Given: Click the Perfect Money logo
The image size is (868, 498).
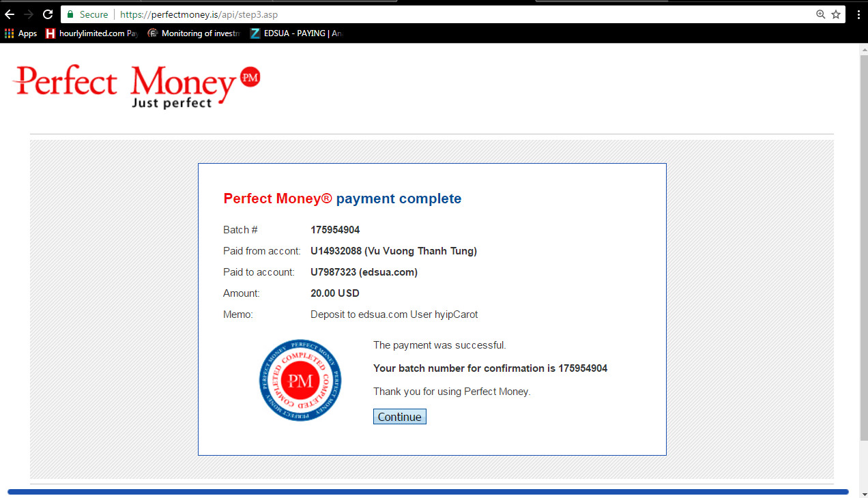Looking at the screenshot, I should (x=136, y=86).
